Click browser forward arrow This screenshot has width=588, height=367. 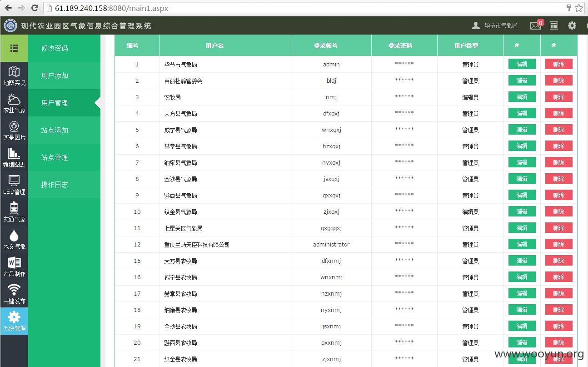pyautogui.click(x=21, y=8)
